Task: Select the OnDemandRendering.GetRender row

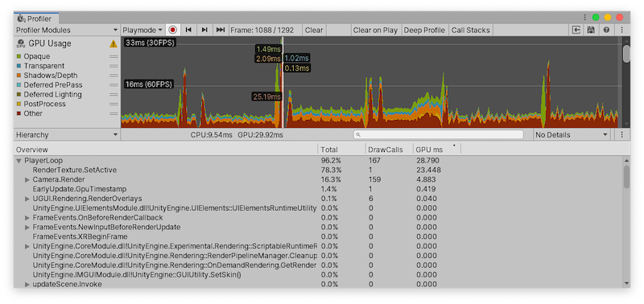Action: 318,265
